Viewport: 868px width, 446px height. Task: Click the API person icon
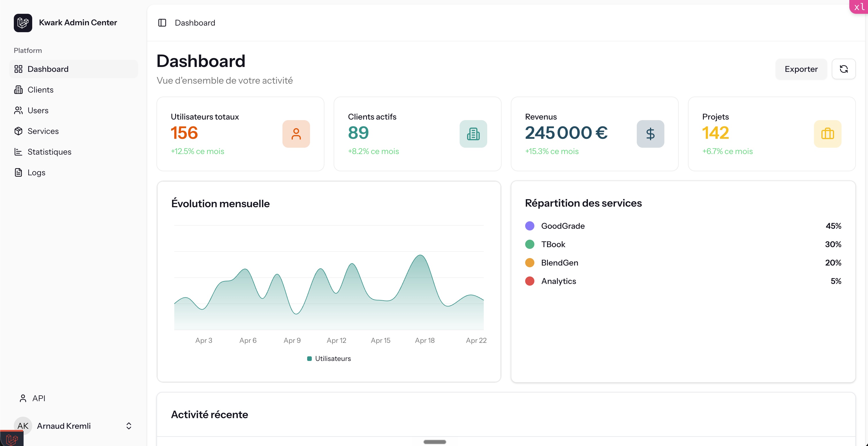23,398
